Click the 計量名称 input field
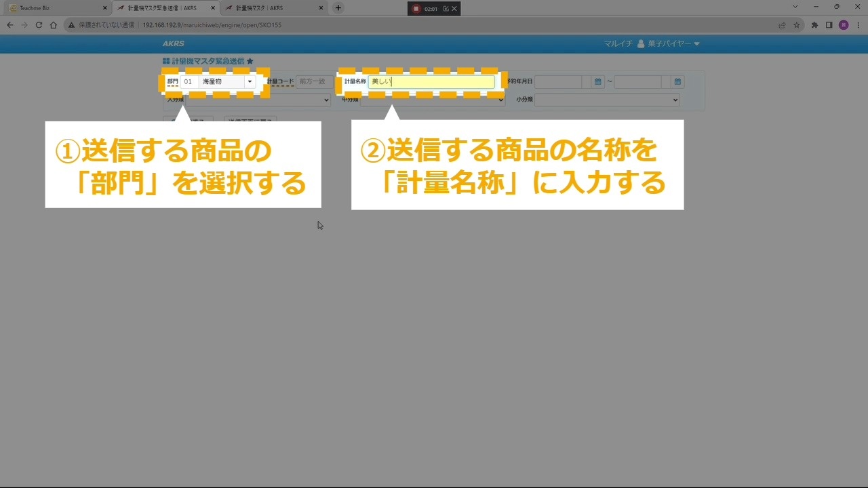This screenshot has height=488, width=868. 431,82
